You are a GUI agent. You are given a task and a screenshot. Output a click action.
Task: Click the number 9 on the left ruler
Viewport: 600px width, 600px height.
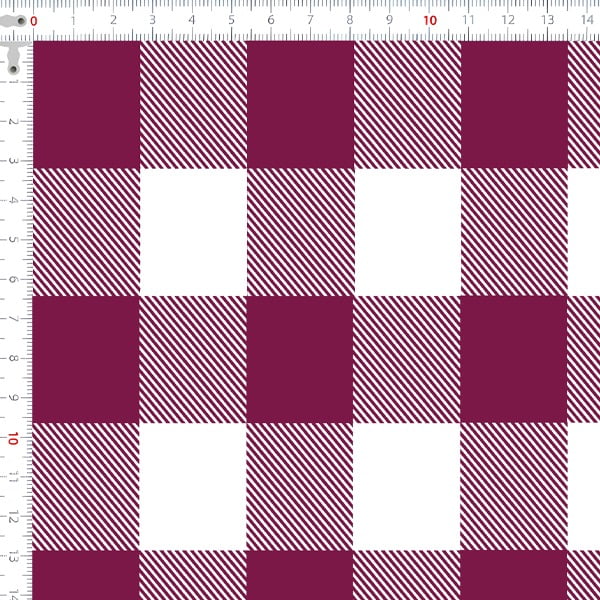[x=13, y=398]
